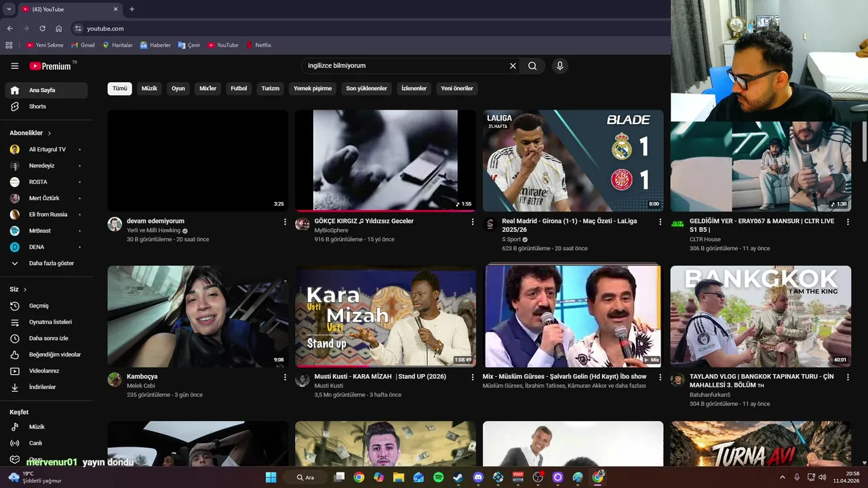This screenshot has width=868, height=488.
Task: Select the Turizm filter chip
Action: coord(271,88)
